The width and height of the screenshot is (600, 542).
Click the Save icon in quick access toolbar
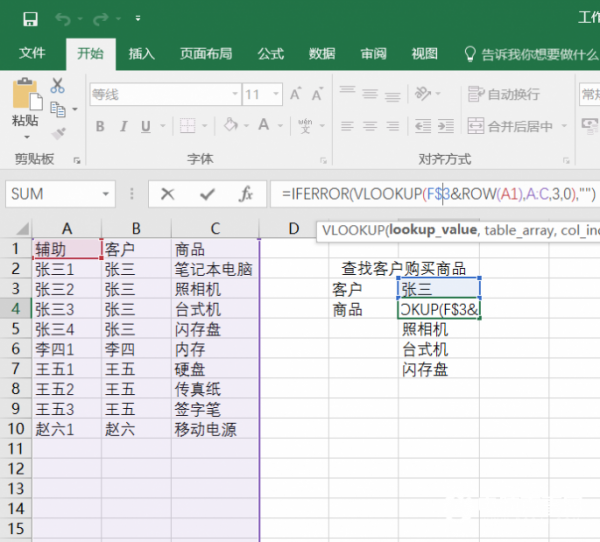point(30,18)
